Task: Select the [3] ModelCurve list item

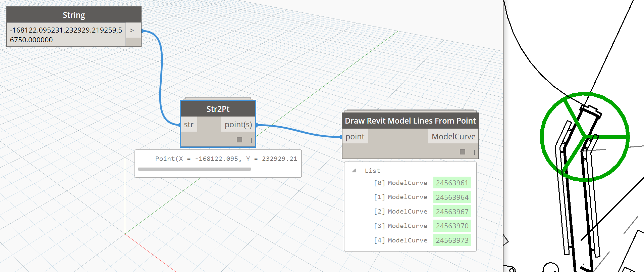Action: [x=400, y=226]
